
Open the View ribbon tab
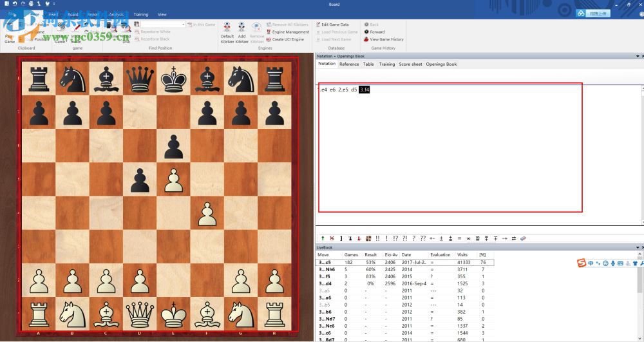point(162,14)
